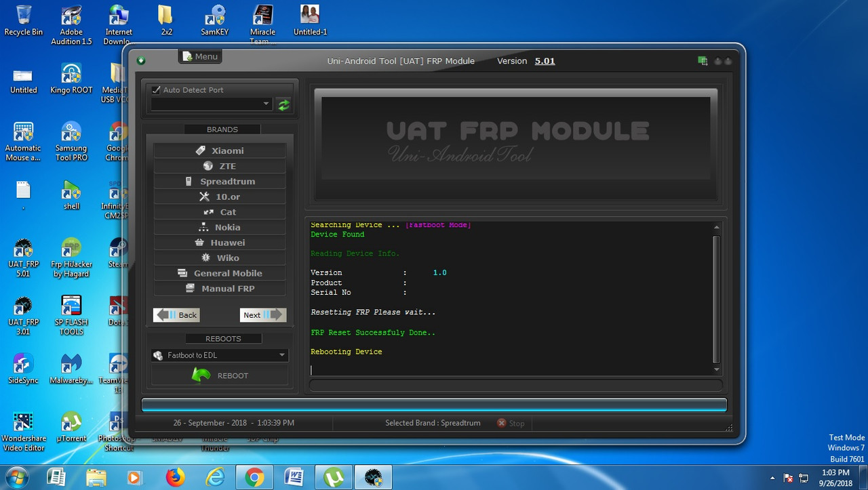
Task: Show hidden tray icons arrow
Action: click(x=772, y=478)
